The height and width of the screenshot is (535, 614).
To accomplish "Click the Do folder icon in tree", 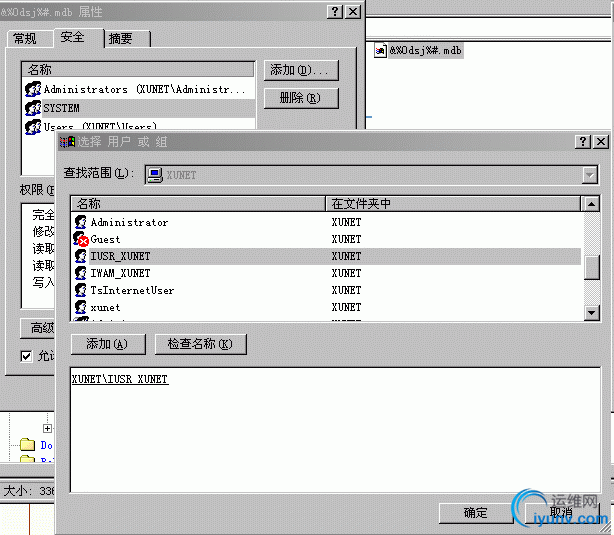I will point(27,445).
